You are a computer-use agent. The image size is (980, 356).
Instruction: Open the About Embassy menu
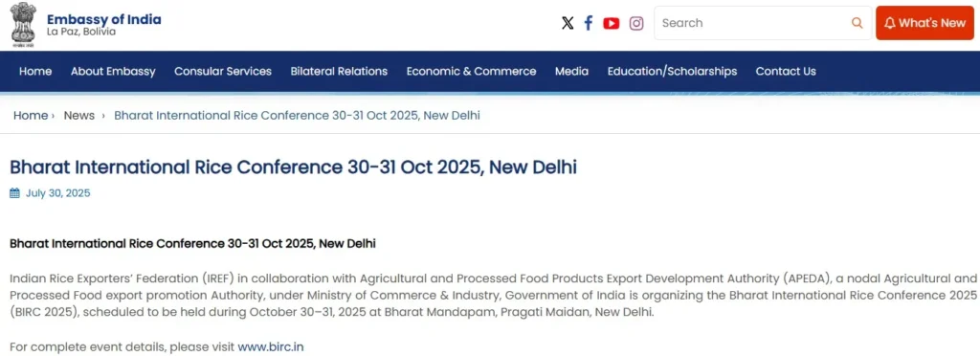pyautogui.click(x=113, y=71)
